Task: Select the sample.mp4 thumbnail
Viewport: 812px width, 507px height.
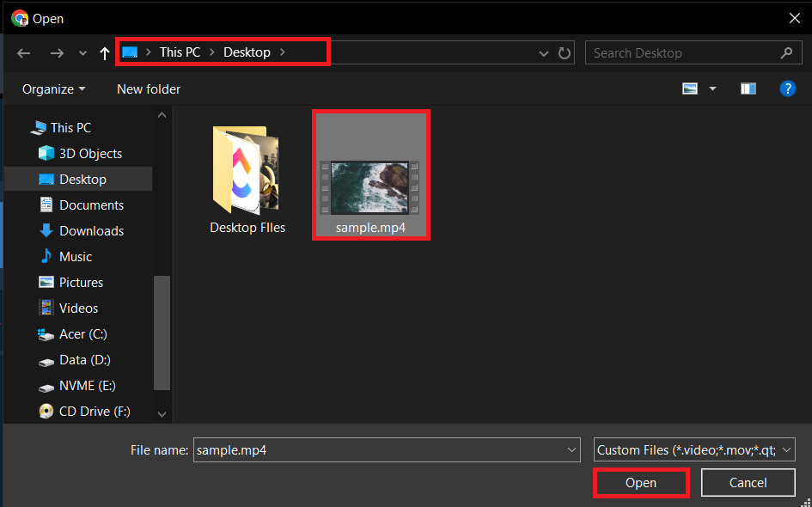Action: [x=371, y=174]
